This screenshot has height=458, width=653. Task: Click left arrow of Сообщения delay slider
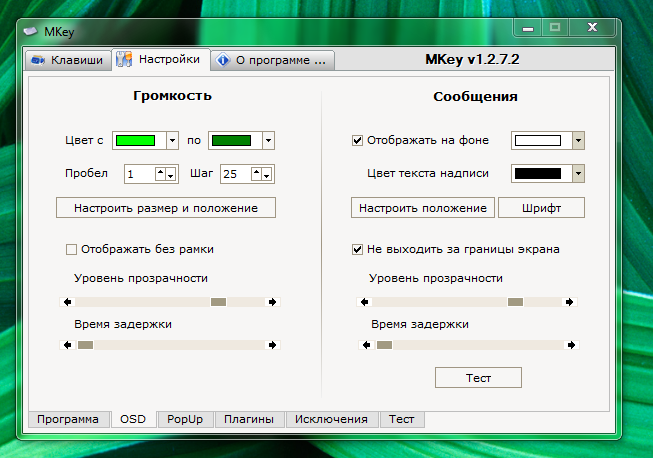pos(367,345)
